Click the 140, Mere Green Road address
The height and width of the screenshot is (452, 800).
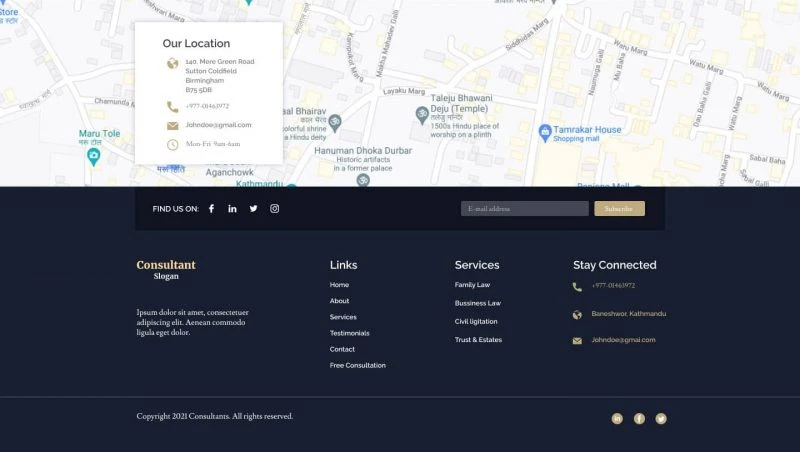pyautogui.click(x=220, y=76)
